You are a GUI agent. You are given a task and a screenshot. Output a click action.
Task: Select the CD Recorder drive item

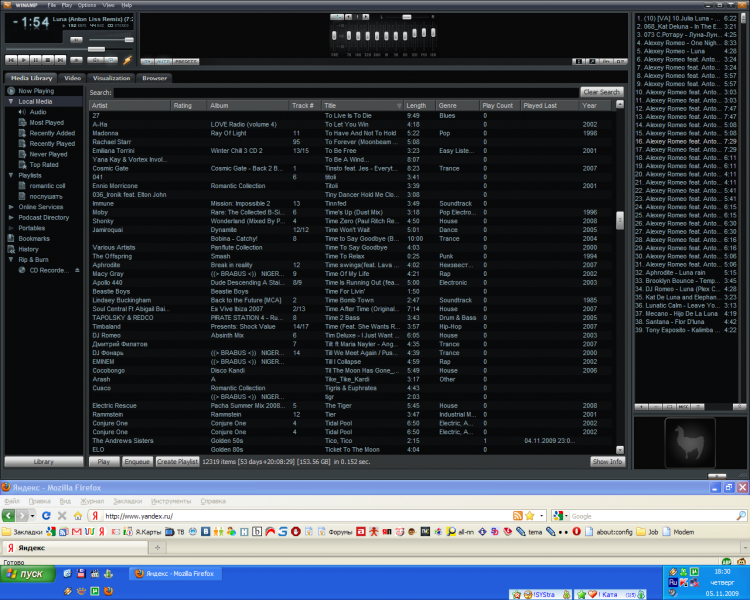(x=48, y=270)
